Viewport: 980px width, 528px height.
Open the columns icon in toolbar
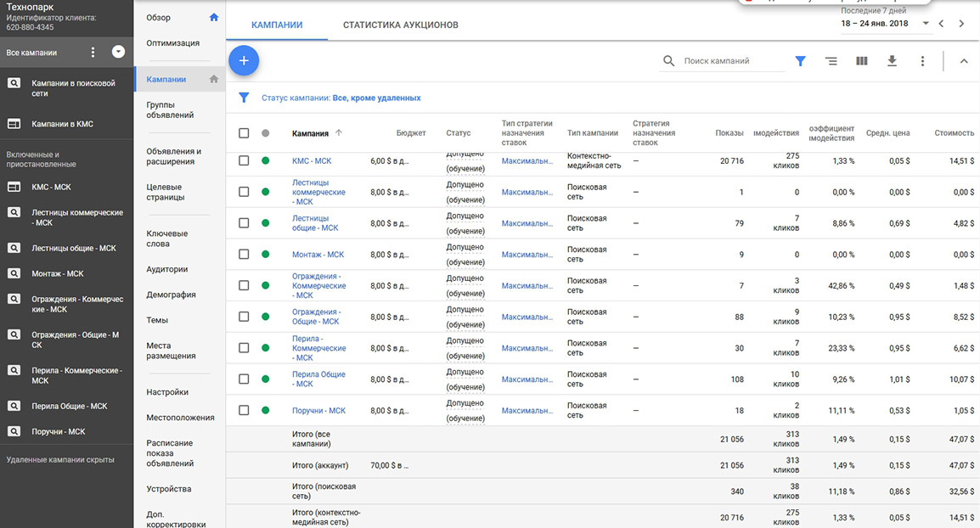point(861,61)
